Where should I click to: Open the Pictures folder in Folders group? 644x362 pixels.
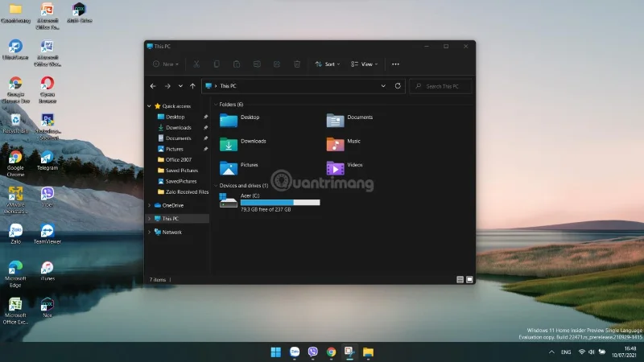(239, 168)
